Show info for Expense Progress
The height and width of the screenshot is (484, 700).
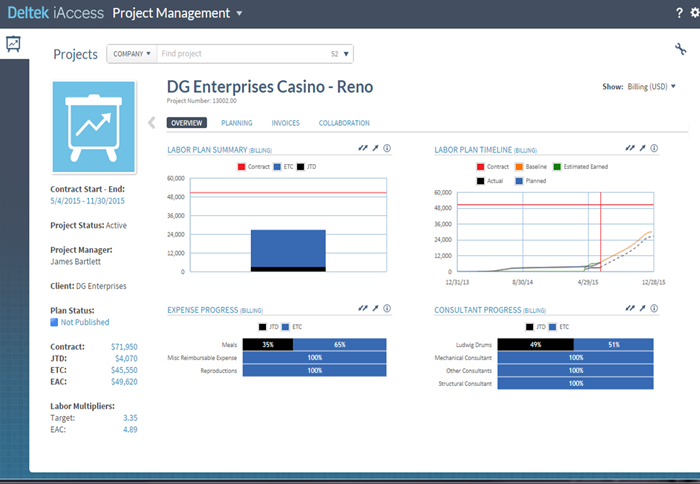pos(387,308)
